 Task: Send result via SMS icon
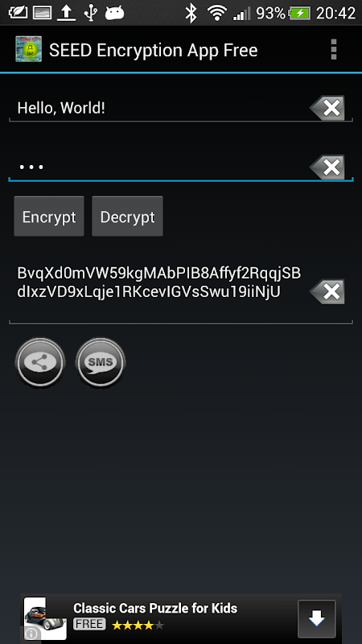point(101,362)
